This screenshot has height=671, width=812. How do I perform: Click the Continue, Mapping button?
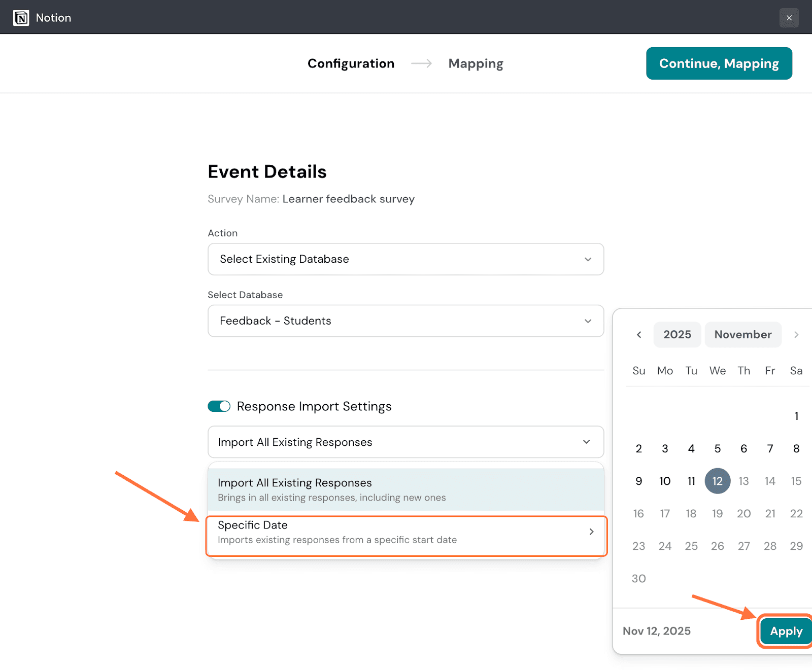coord(719,63)
